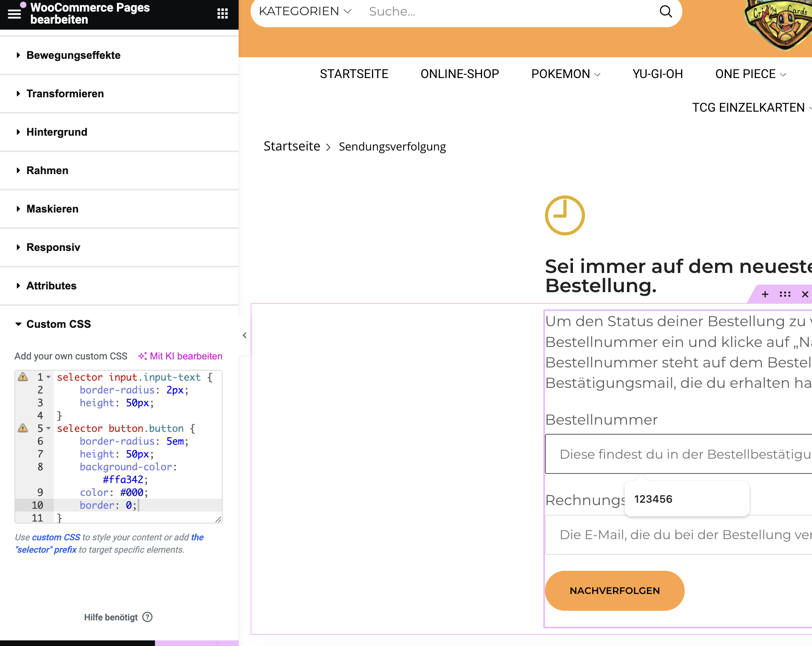Click Startseite breadcrumb link
Viewport: 812px width, 646px height.
coord(292,146)
